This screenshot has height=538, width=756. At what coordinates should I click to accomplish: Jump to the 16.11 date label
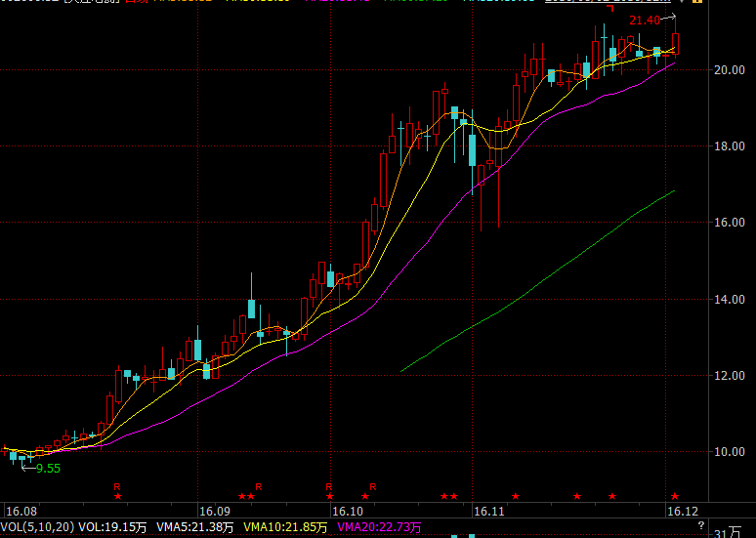coord(488,511)
